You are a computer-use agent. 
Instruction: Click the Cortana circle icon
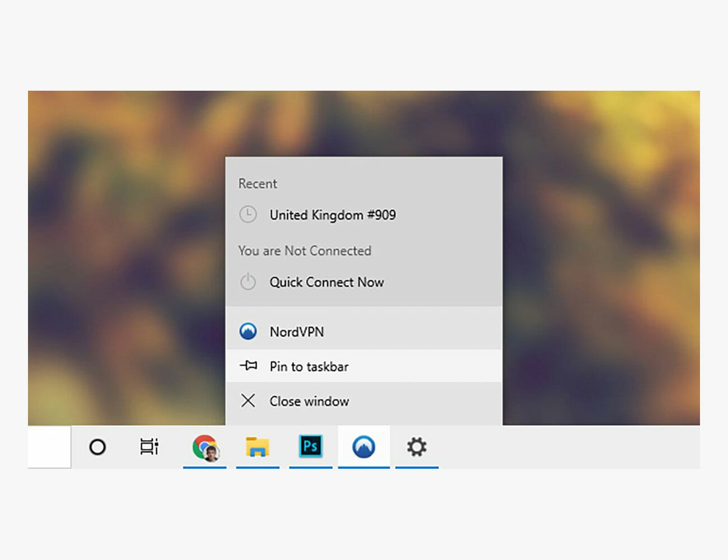pyautogui.click(x=97, y=447)
